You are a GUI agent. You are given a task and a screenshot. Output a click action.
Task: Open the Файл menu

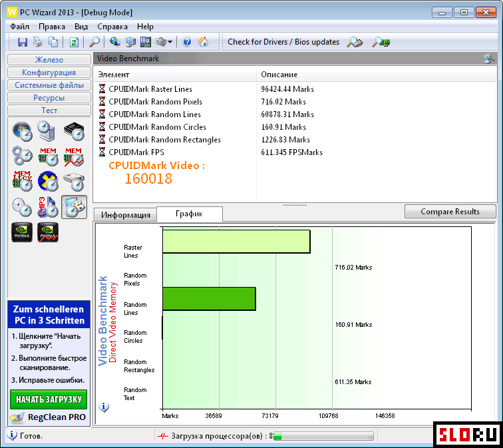pos(19,27)
